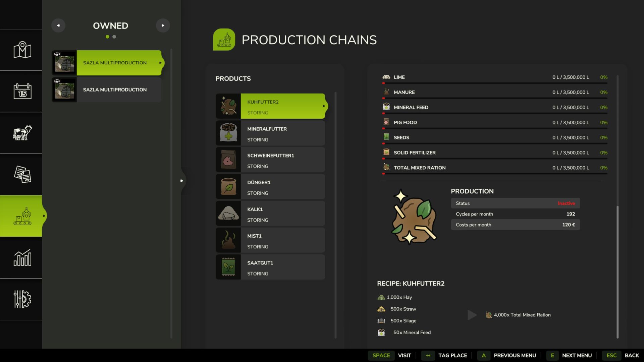
Task: Select the production chains factory icon
Action: (22, 216)
